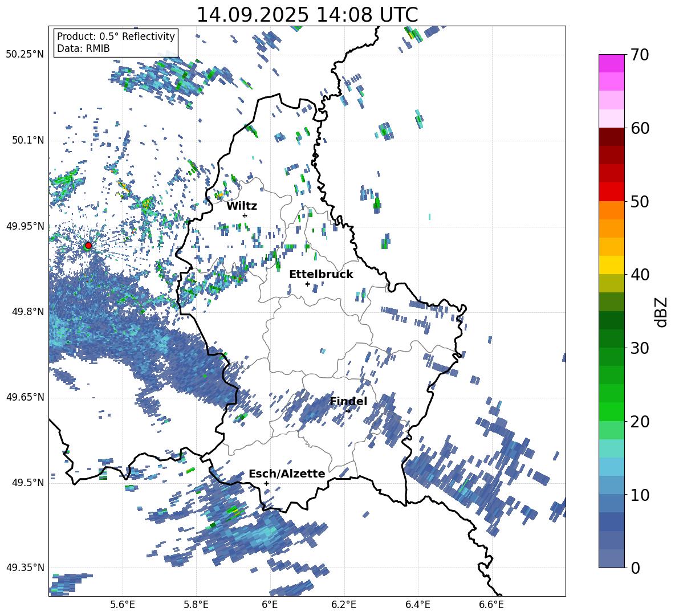Click the 5.8°E longitude label

point(196,605)
